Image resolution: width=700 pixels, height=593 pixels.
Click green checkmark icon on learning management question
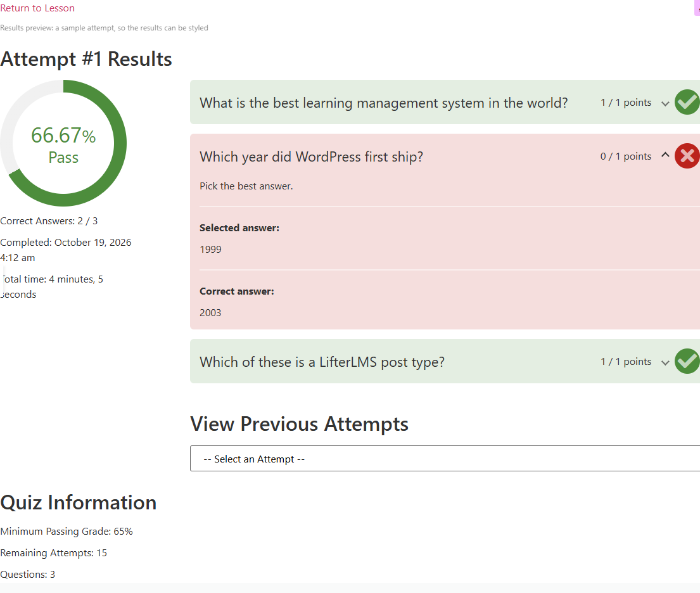[687, 102]
